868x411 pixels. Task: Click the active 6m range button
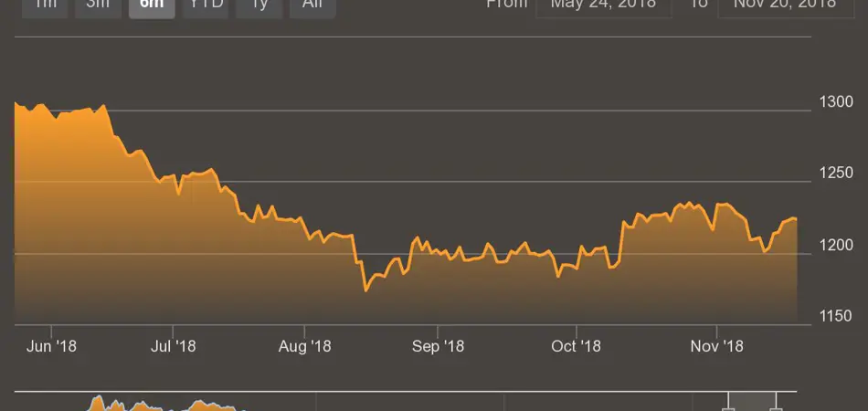[152, 5]
